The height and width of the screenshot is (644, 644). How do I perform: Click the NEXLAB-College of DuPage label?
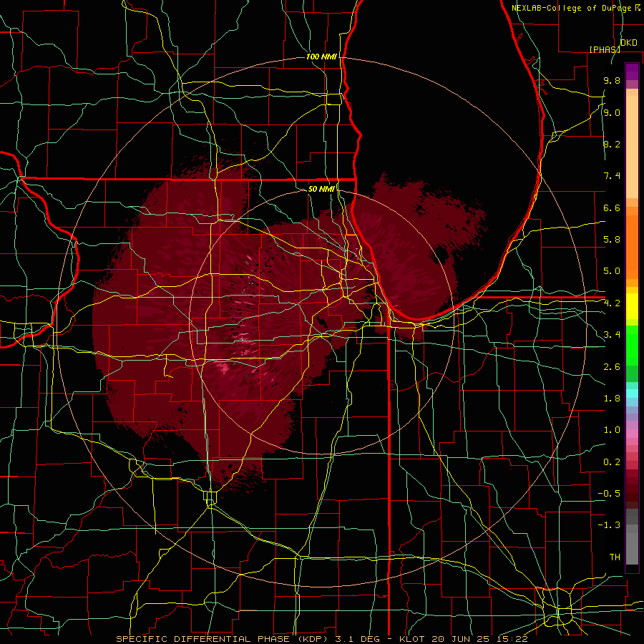[571, 8]
